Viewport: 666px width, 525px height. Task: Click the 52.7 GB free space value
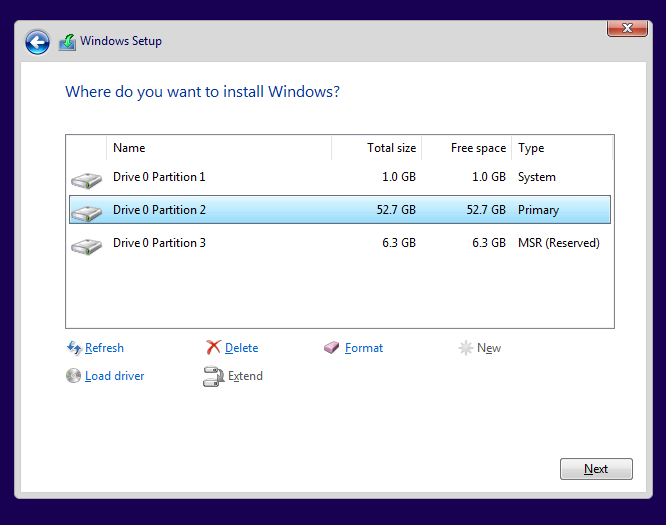coord(486,210)
